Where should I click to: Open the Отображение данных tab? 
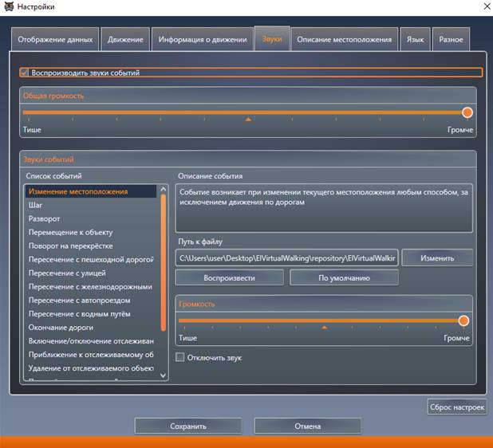pyautogui.click(x=55, y=39)
